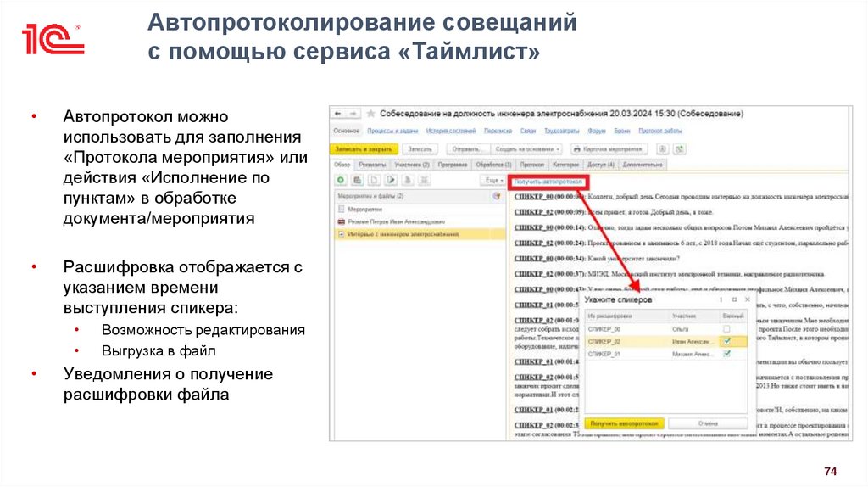
Task: Click the Записать и закрыть button
Action: click(x=364, y=149)
